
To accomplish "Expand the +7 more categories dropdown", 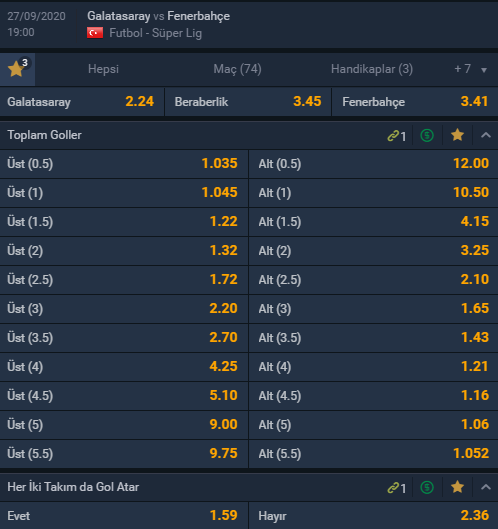I will (x=471, y=69).
